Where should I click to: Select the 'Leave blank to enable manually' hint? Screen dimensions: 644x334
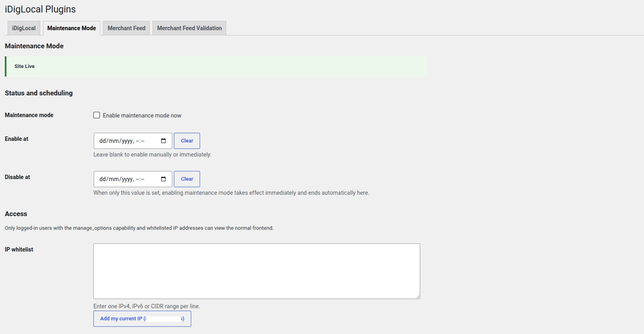pos(152,155)
